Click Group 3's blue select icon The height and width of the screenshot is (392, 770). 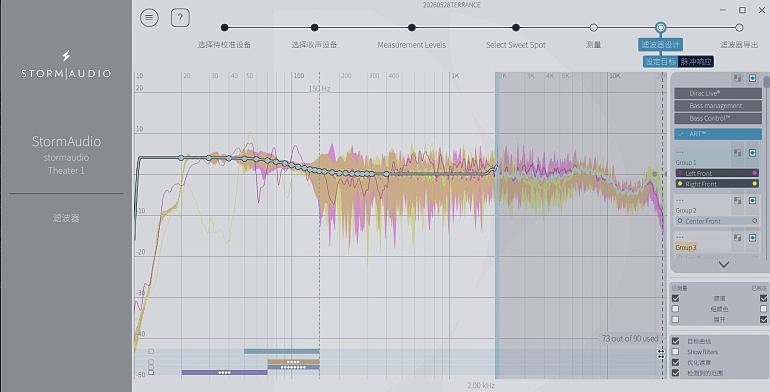[752, 238]
